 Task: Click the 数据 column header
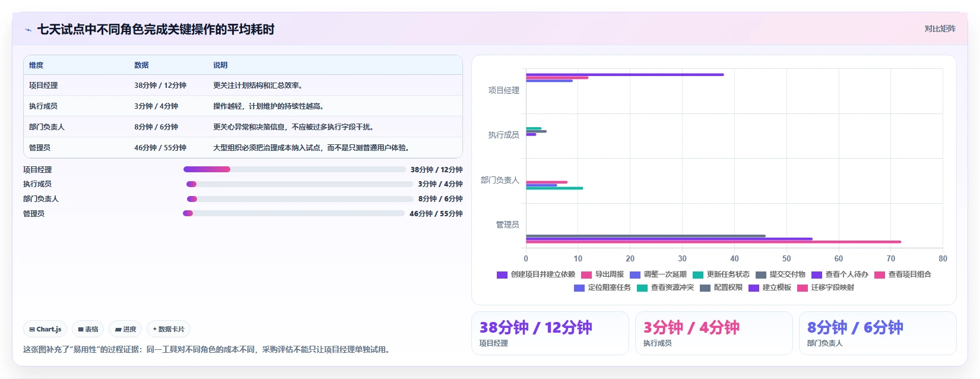141,65
